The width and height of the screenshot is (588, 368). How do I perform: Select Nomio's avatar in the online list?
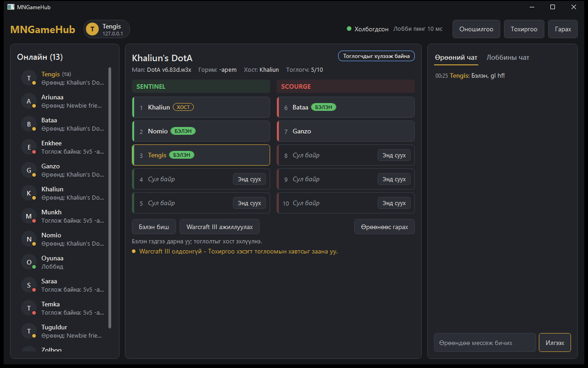click(x=29, y=239)
